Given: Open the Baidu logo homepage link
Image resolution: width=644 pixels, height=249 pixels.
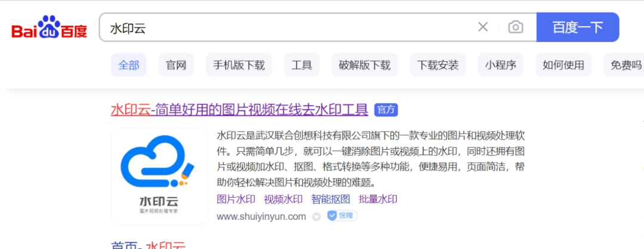Looking at the screenshot, I should [x=49, y=27].
